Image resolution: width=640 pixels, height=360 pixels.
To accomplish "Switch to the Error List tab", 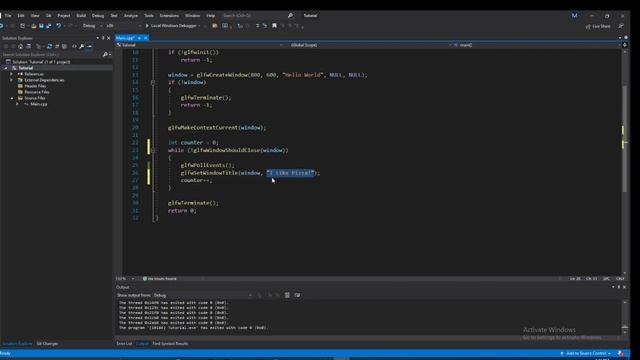I will (x=124, y=344).
